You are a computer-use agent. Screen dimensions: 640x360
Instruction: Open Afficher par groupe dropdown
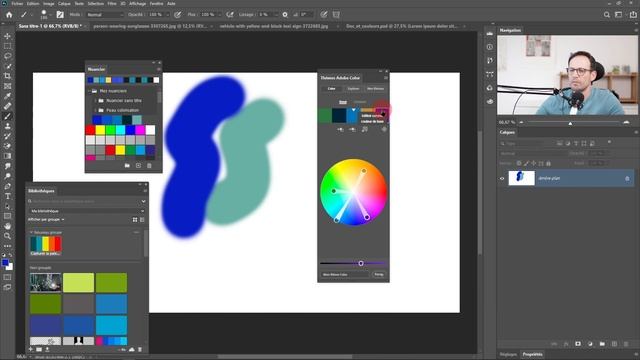[x=46, y=220]
